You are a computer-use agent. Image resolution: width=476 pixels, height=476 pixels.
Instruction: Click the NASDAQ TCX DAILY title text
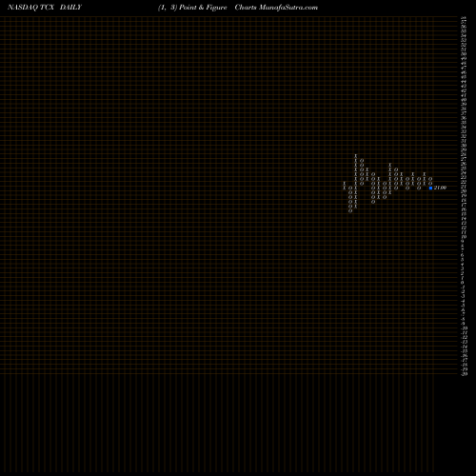45,8
